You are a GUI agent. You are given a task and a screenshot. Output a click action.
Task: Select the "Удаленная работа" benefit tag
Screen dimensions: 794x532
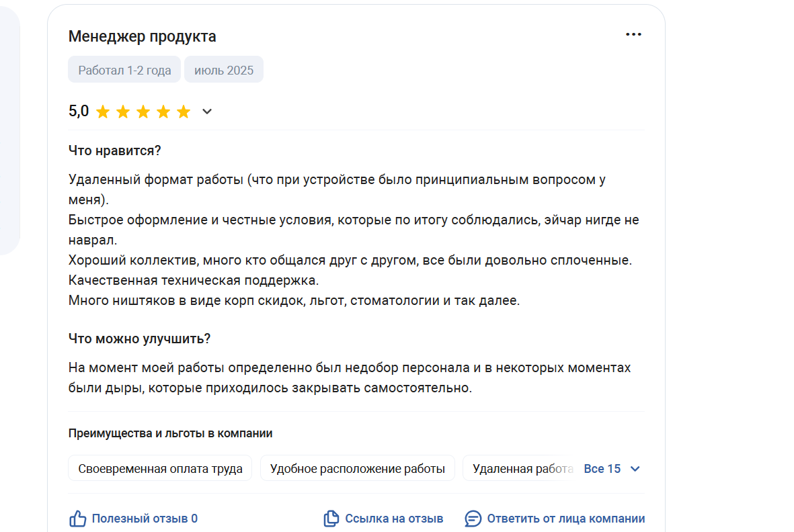[x=522, y=469]
